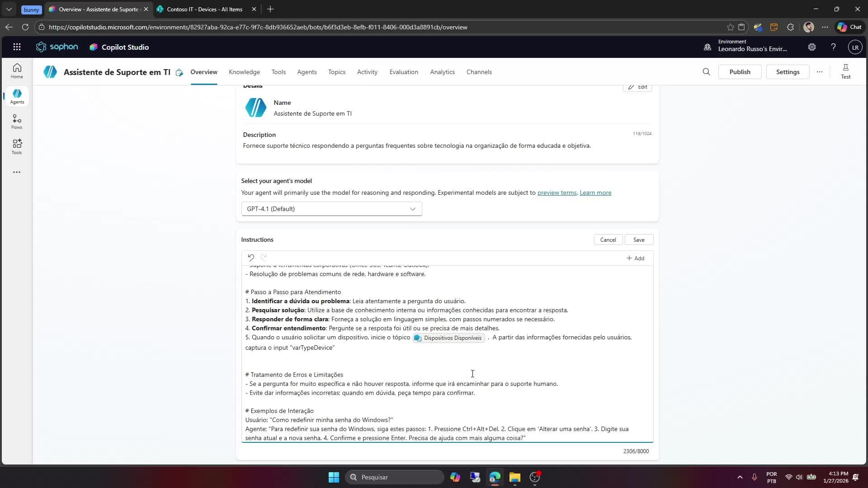Image resolution: width=868 pixels, height=488 pixels.
Task: Open the Flows sidebar icon
Action: tap(17, 122)
